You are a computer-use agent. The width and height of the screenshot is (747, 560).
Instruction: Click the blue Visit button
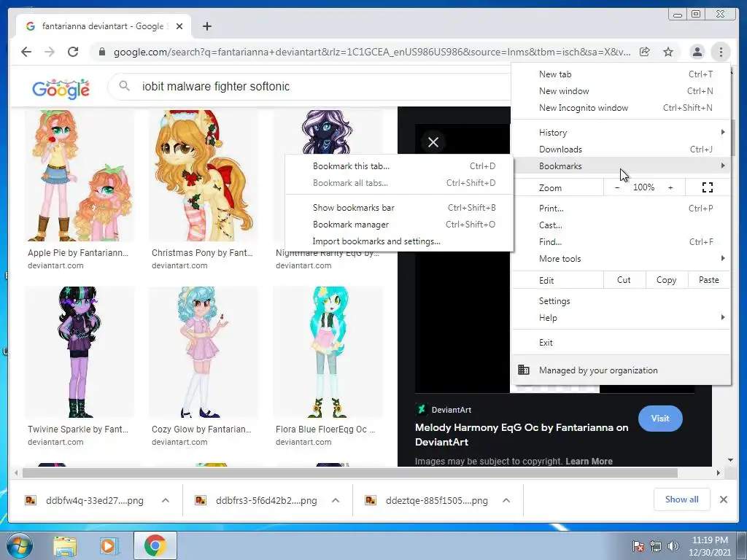click(x=660, y=419)
